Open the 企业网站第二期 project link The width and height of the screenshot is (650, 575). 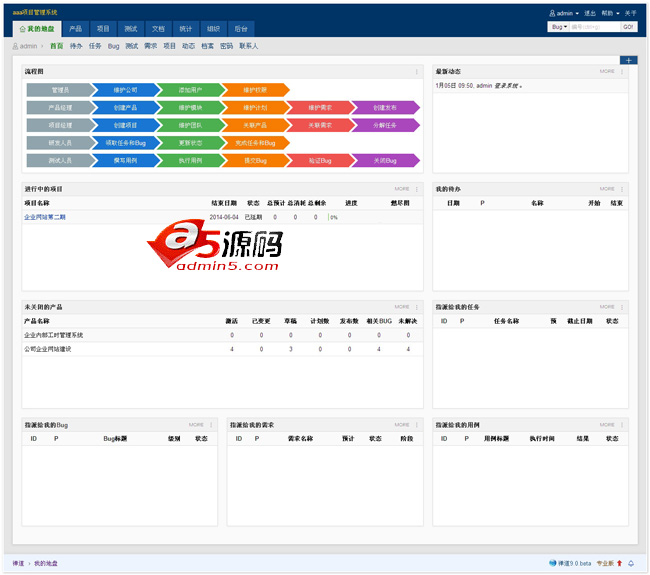(x=44, y=217)
